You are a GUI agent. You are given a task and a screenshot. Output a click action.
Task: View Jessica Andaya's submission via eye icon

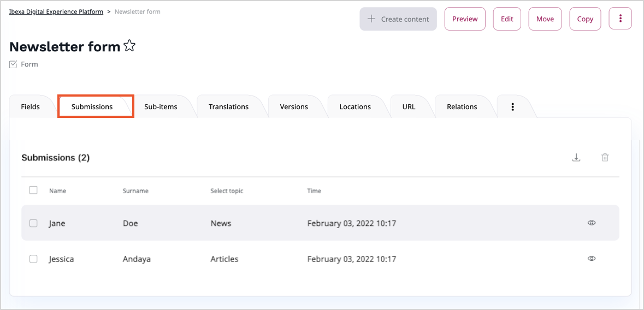click(591, 259)
